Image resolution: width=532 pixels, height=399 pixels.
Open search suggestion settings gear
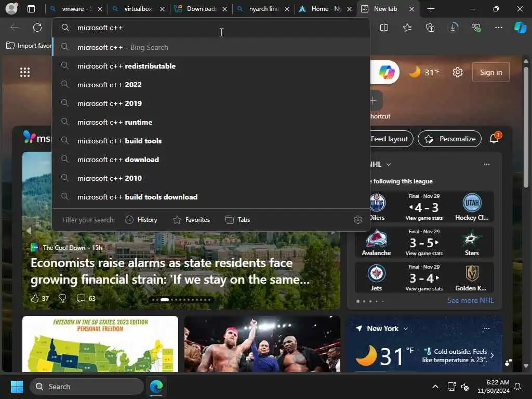pyautogui.click(x=357, y=220)
